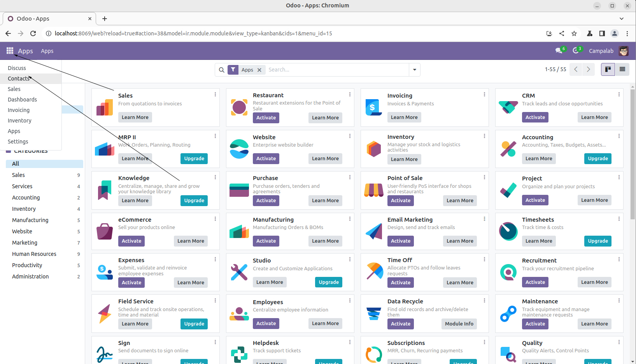Open the conversations chat icon in navbar
Screen dimensions: 636x364
559,51
